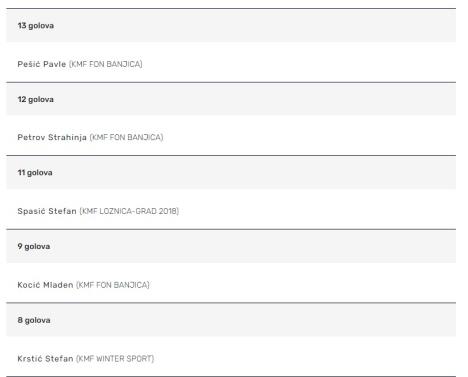This screenshot has width=468, height=377.
Task: Click the 8 golova header row
Action: 231,320
